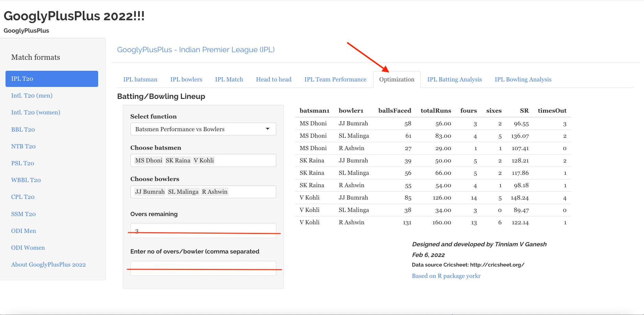Click inside the Choose batsmen field

click(244, 160)
